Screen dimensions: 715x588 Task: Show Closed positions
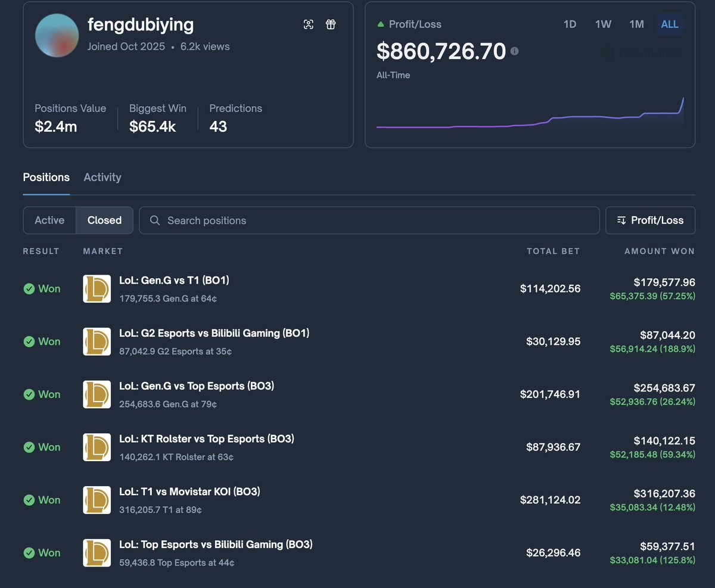(104, 220)
